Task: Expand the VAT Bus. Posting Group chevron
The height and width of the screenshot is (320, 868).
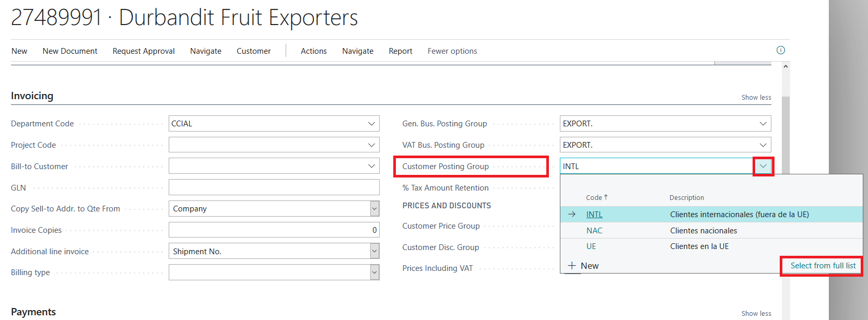Action: pos(763,145)
